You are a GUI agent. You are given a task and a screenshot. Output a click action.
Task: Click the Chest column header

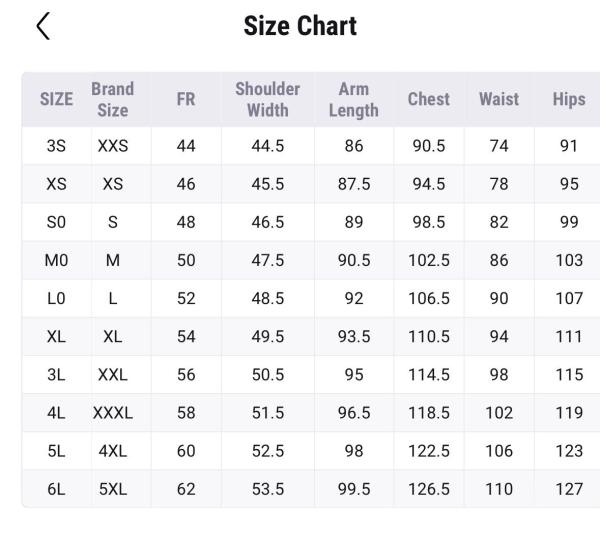tap(429, 99)
